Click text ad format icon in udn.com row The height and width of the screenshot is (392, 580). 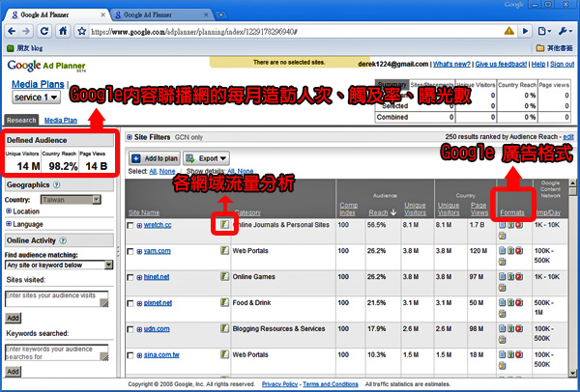point(502,328)
